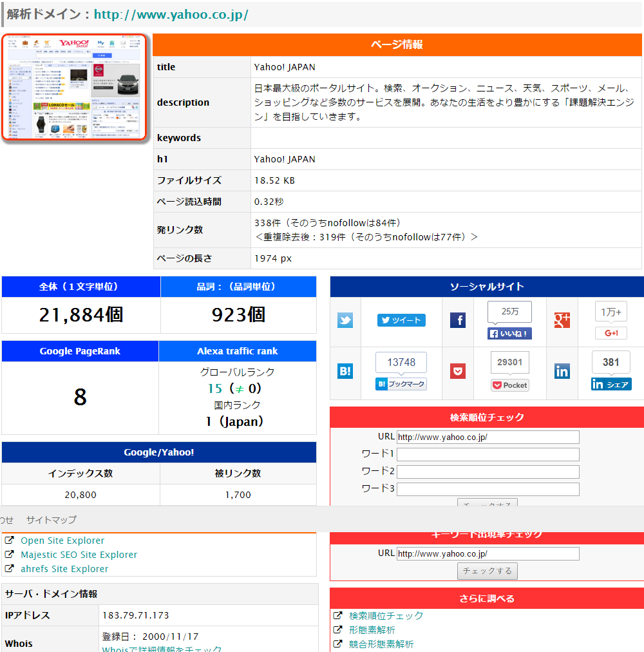Select the h1 value Yahoo! JAPAN
The width and height of the screenshot is (644, 652).
click(x=285, y=159)
